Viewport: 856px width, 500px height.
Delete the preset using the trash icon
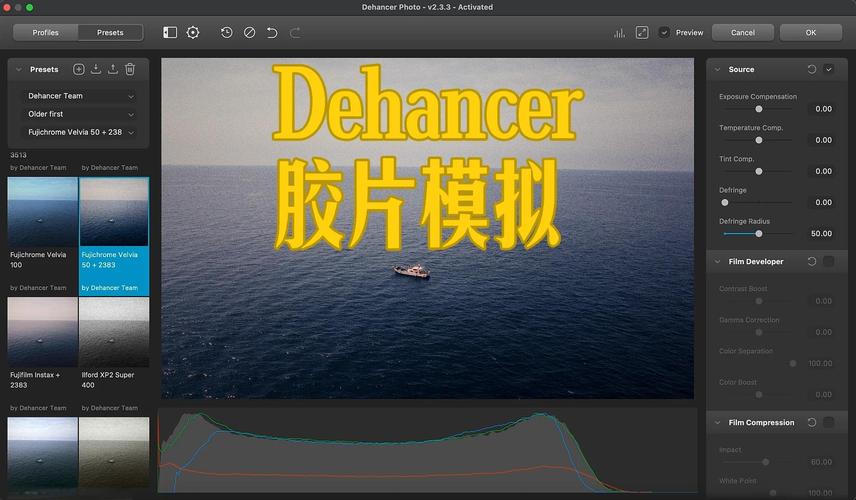pyautogui.click(x=130, y=69)
